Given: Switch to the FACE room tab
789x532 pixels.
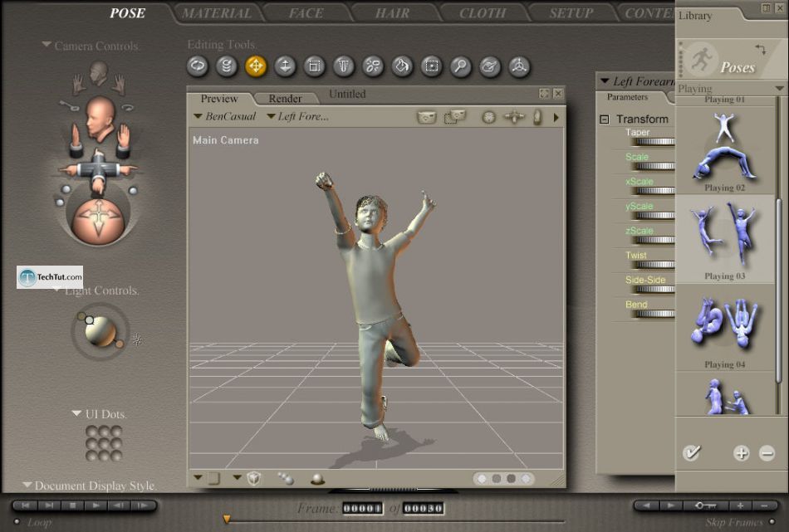Looking at the screenshot, I should 306,13.
